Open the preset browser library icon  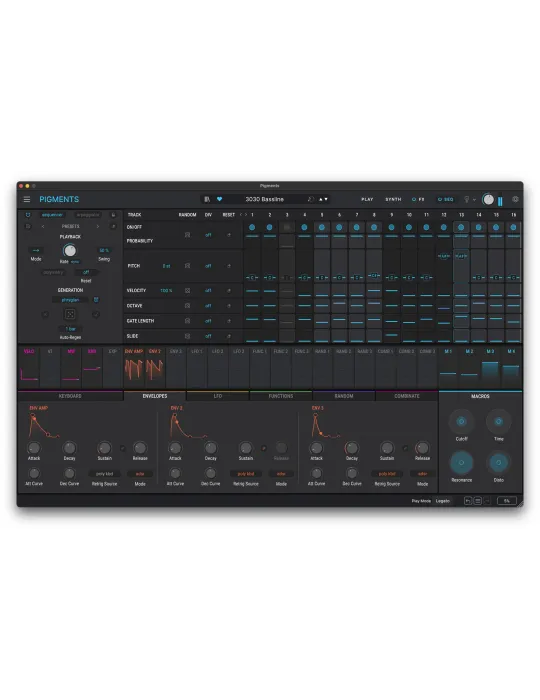[207, 199]
